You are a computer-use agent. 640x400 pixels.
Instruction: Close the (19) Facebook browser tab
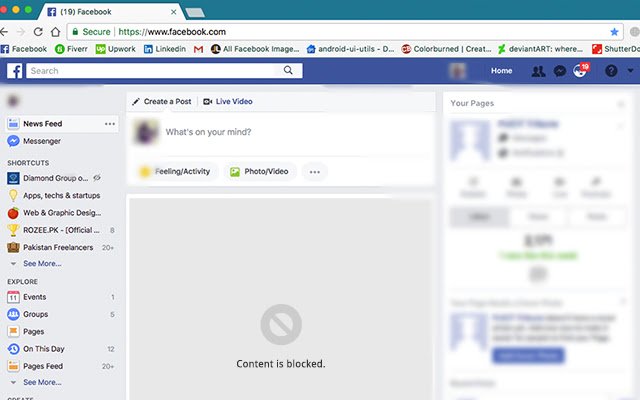tap(173, 12)
